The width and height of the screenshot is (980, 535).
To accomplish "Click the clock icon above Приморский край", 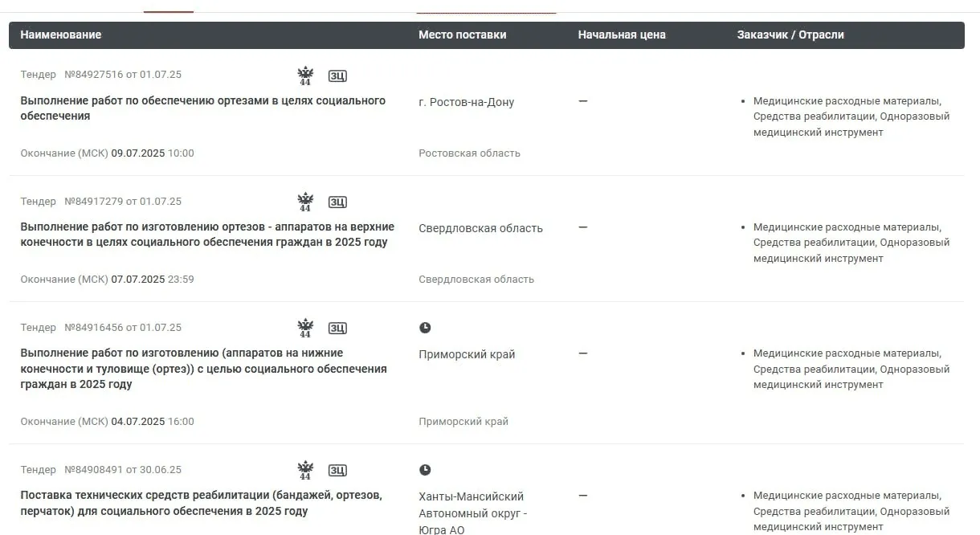I will [425, 328].
